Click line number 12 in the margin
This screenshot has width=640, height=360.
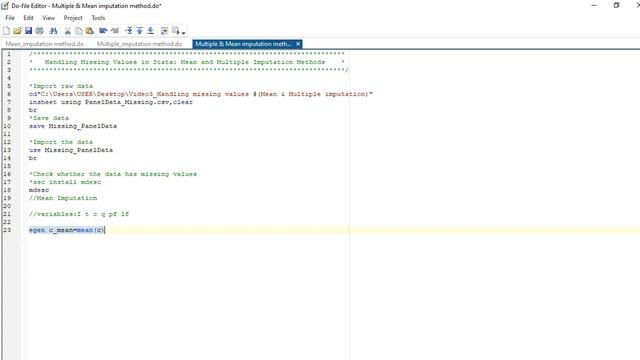click(7, 142)
